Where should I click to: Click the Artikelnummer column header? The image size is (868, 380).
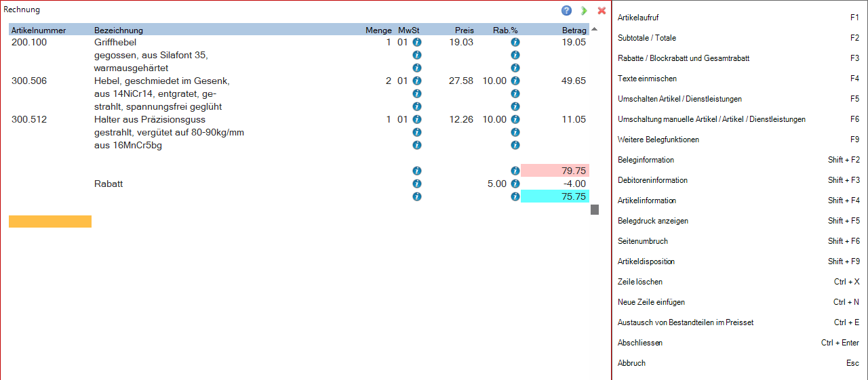(x=39, y=30)
